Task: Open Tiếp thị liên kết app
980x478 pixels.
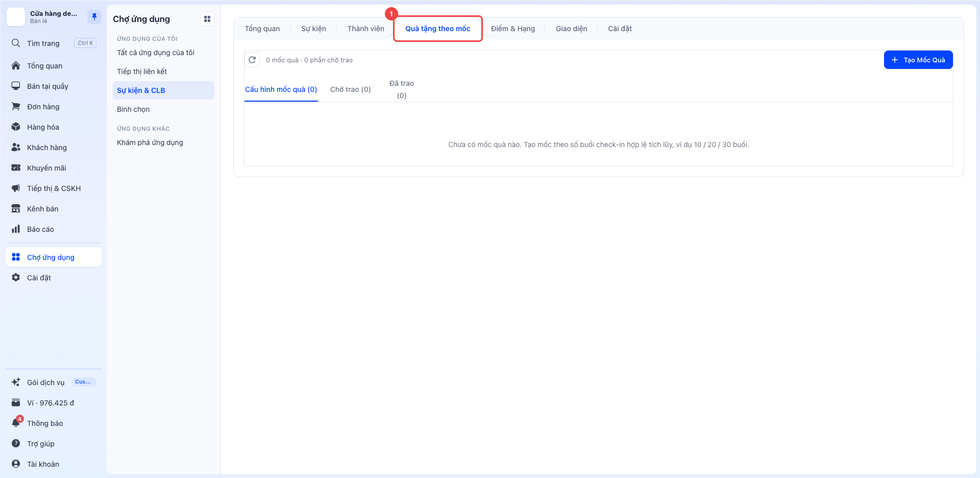Action: [x=142, y=71]
